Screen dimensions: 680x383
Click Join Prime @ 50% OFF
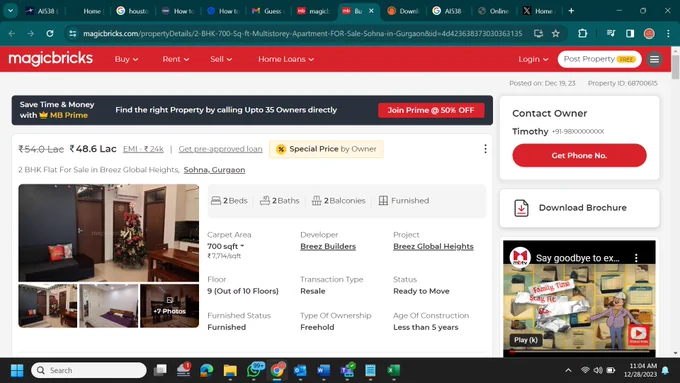(x=431, y=110)
